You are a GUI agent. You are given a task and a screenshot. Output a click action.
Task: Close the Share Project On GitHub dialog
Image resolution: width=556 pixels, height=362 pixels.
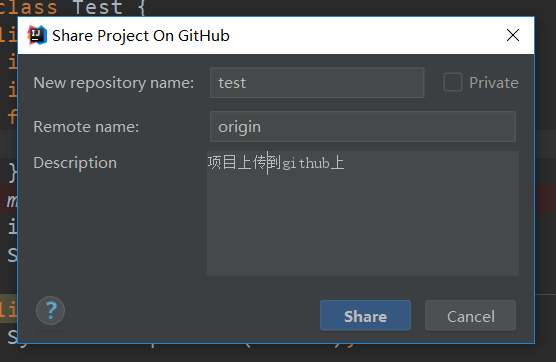tap(513, 35)
